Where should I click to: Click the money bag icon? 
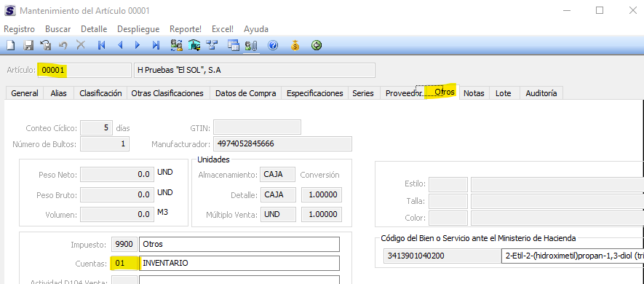pos(295,45)
